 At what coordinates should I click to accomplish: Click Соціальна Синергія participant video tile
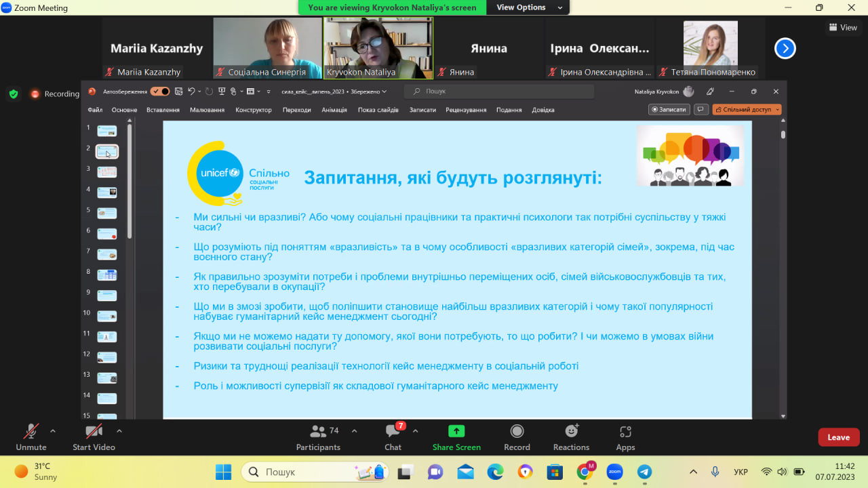pyautogui.click(x=268, y=48)
